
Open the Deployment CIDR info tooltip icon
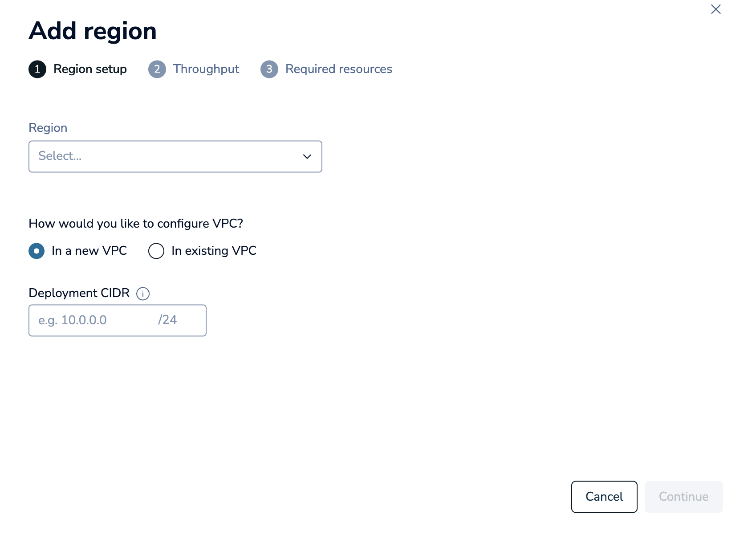[x=142, y=294]
